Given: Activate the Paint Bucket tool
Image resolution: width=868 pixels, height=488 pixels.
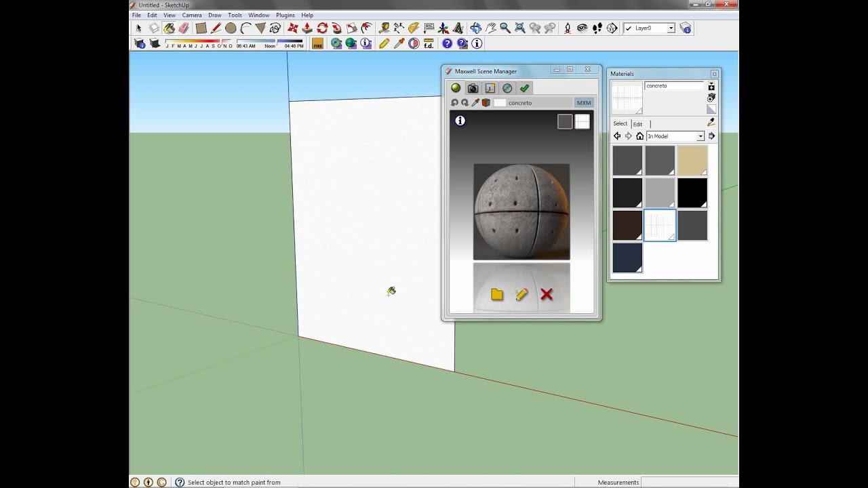Looking at the screenshot, I should (169, 28).
